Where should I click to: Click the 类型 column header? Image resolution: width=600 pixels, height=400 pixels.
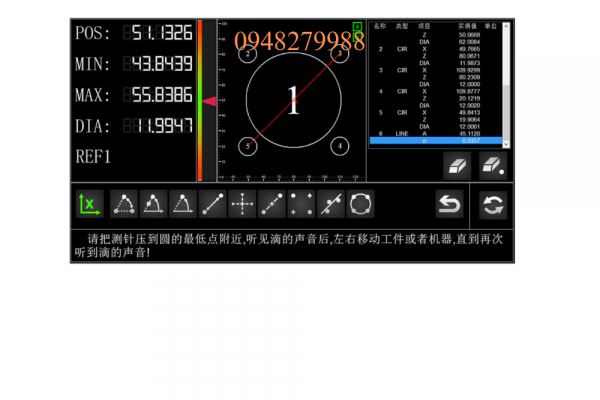(x=402, y=26)
